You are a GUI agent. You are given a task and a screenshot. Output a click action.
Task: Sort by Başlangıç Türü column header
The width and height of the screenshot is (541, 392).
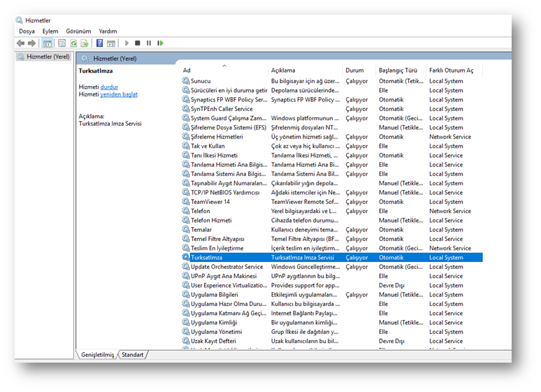(397, 71)
